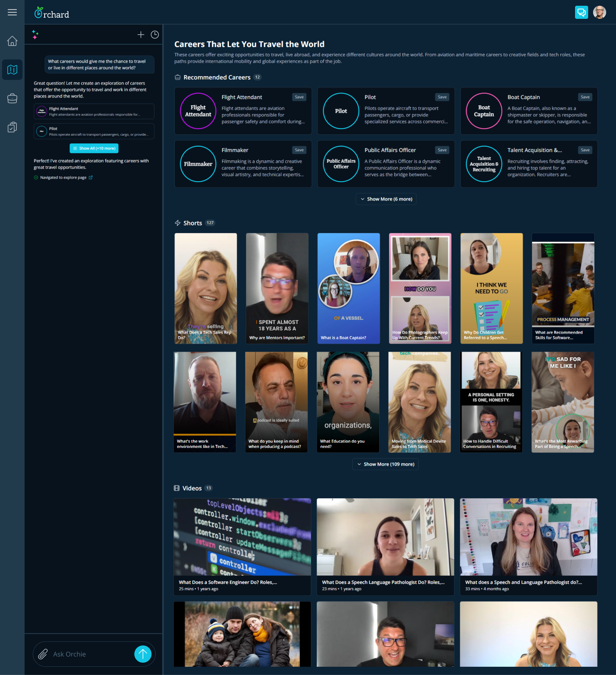Play short Moving from Medical Device Sales
Screen dimensions: 616x675
point(420,402)
